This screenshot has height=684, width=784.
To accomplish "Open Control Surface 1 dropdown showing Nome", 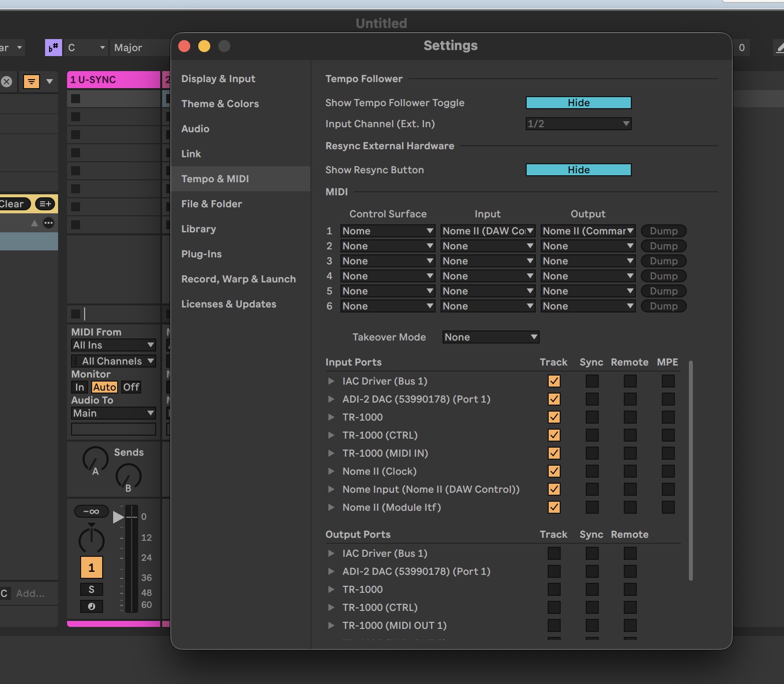I will (387, 231).
